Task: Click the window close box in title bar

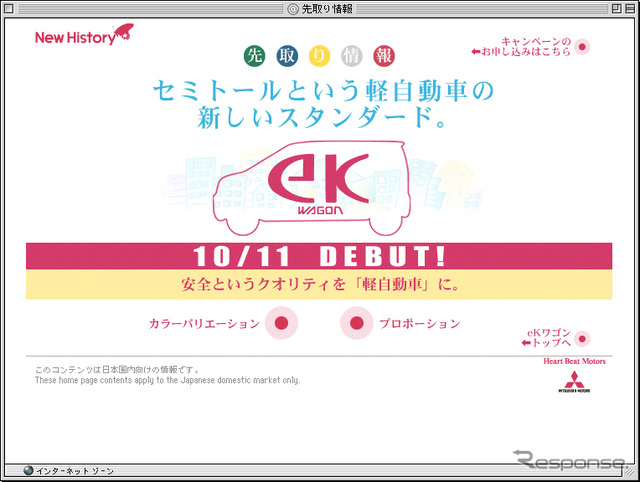Action: coord(9,8)
